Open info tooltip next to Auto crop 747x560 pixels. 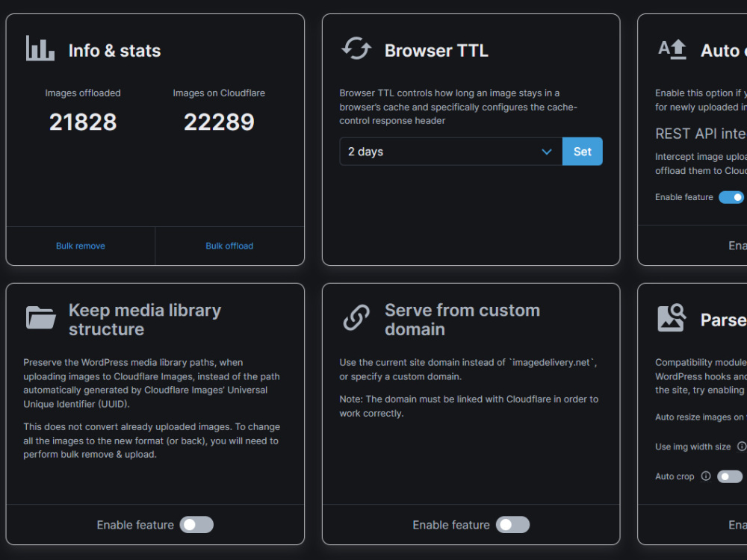[x=706, y=476]
